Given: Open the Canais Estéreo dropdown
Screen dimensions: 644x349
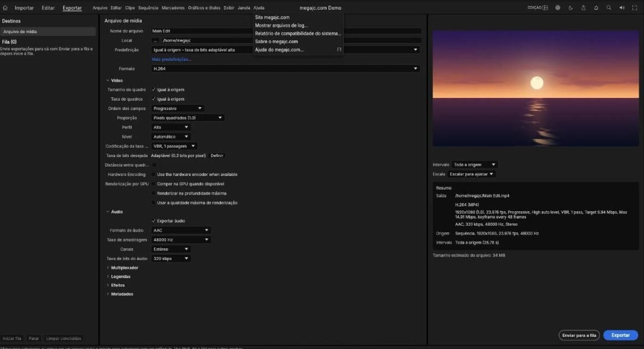Looking at the screenshot, I should click(171, 249).
